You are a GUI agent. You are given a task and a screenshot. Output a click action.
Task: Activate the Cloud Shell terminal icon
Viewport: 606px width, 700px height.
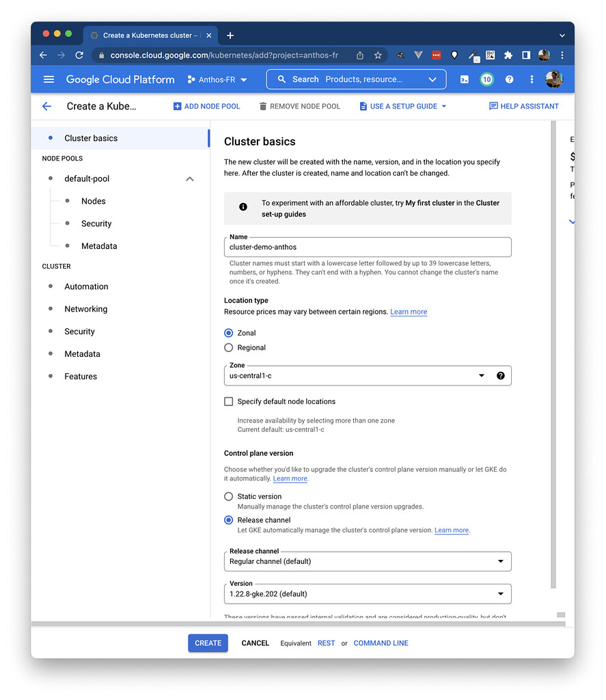[x=465, y=79]
